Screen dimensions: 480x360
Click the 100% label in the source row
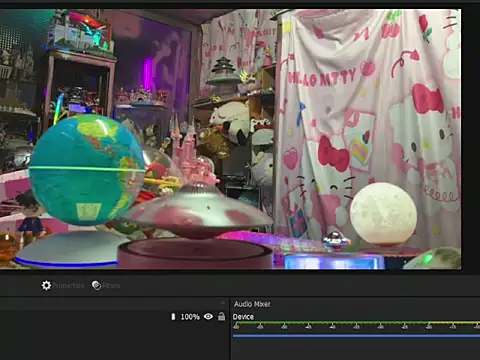[x=190, y=317]
